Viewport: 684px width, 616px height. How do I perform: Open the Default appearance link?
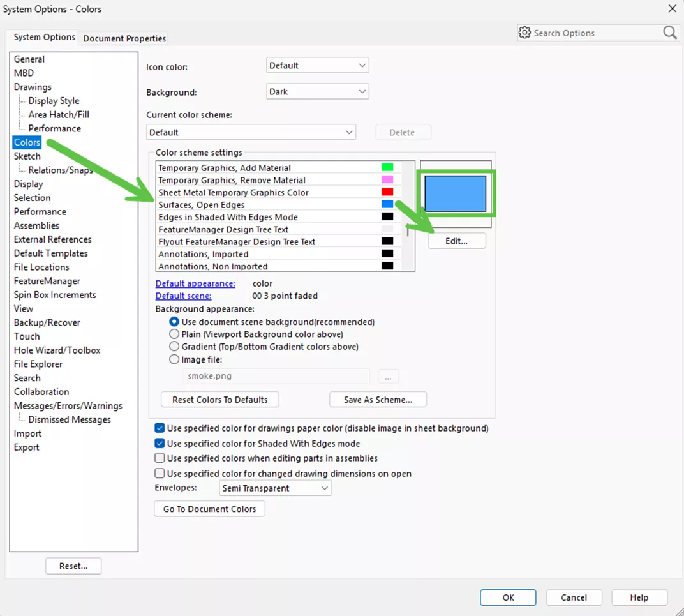point(195,283)
